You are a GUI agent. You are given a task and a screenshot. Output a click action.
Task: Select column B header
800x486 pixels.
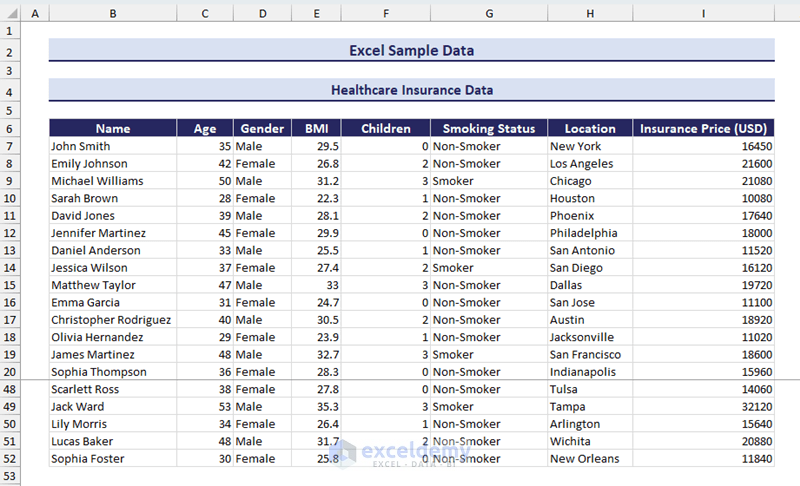[112, 13]
